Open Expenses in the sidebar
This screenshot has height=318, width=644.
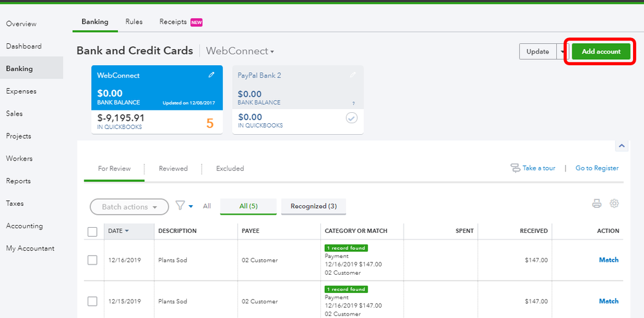(21, 91)
